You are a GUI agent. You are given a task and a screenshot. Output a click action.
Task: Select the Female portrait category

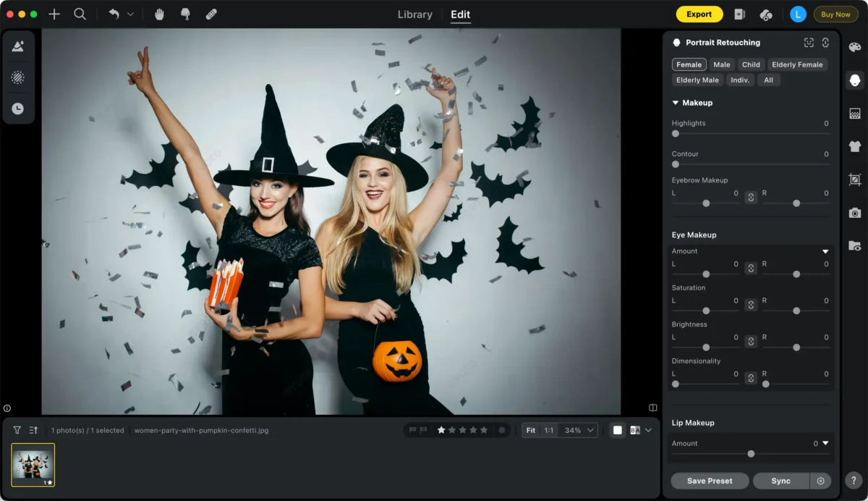(689, 64)
